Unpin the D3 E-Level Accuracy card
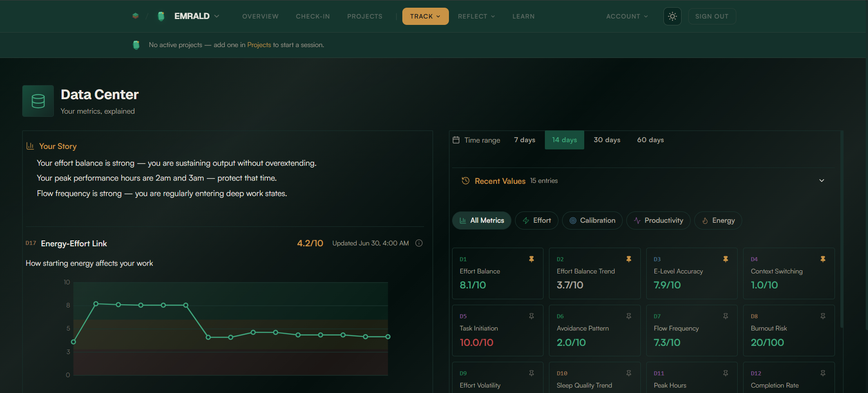 (x=725, y=259)
